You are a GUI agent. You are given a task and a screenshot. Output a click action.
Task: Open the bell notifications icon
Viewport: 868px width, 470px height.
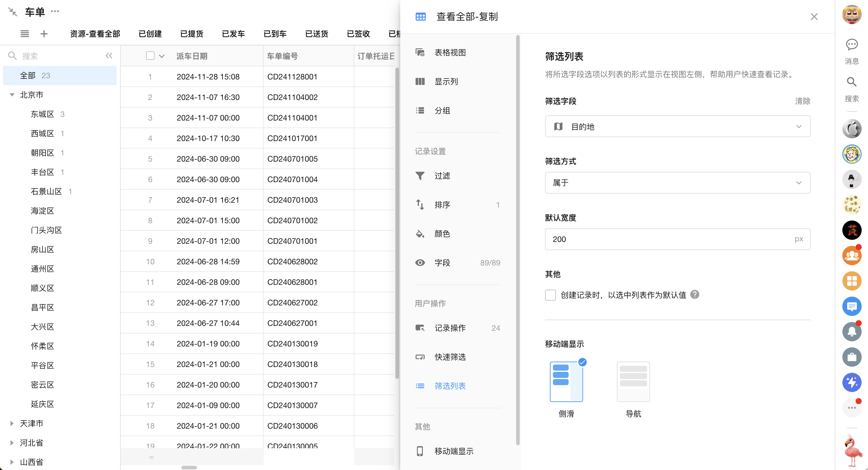pos(852,332)
